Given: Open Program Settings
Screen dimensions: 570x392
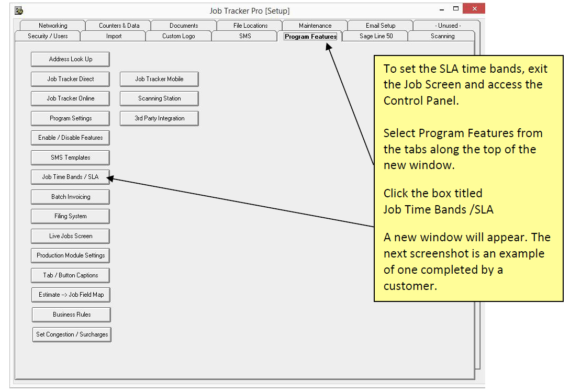Looking at the screenshot, I should 71,118.
